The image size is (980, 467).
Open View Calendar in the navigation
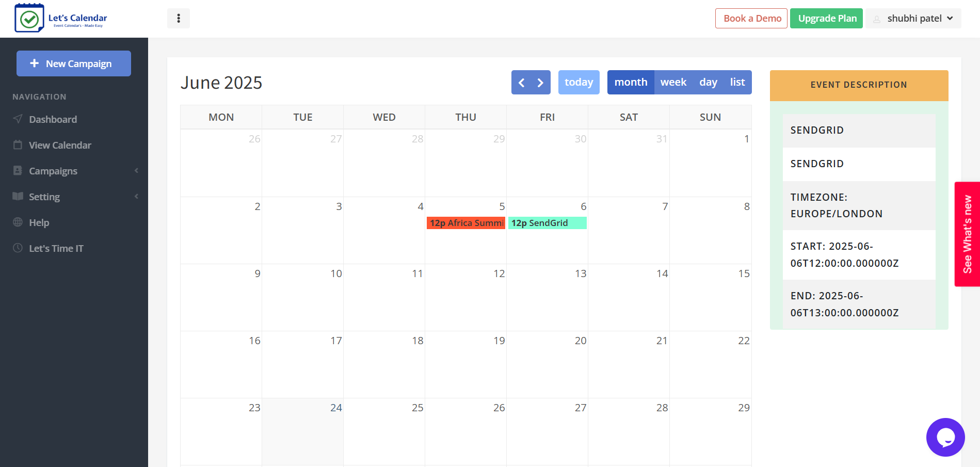point(59,145)
